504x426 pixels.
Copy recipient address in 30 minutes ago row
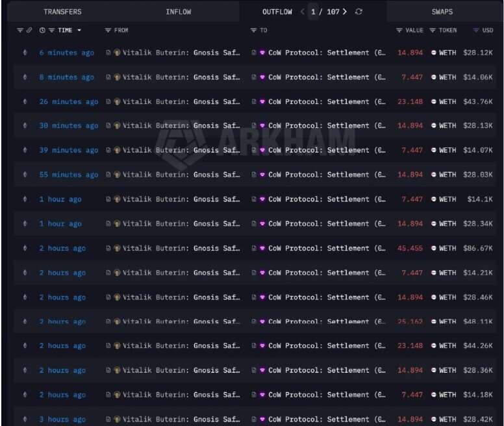click(254, 125)
